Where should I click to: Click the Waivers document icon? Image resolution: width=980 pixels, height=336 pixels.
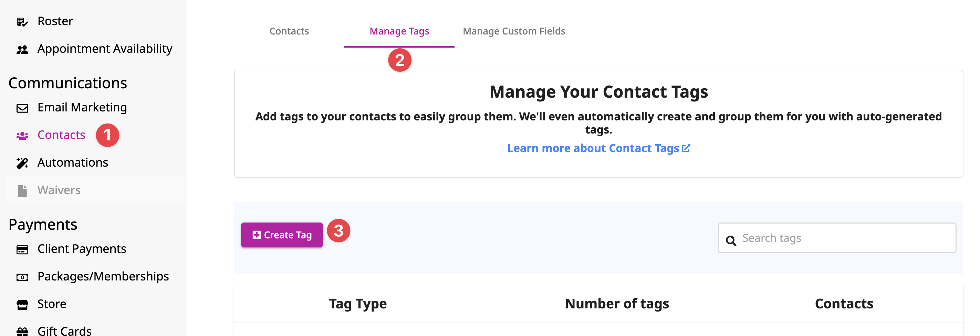[22, 191]
